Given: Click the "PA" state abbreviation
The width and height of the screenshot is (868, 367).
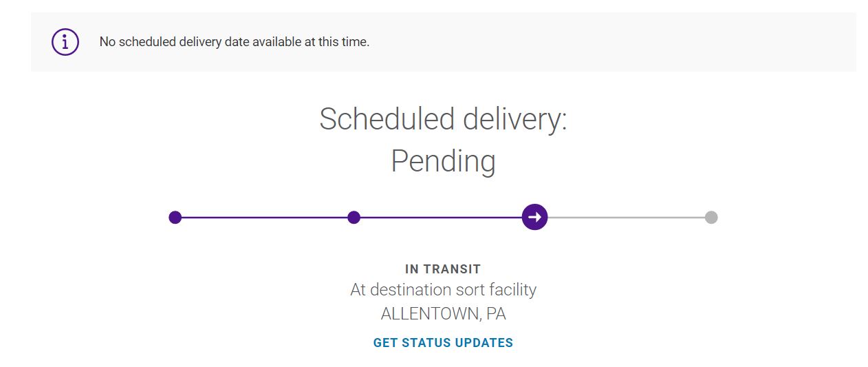Looking at the screenshot, I should click(x=496, y=314).
